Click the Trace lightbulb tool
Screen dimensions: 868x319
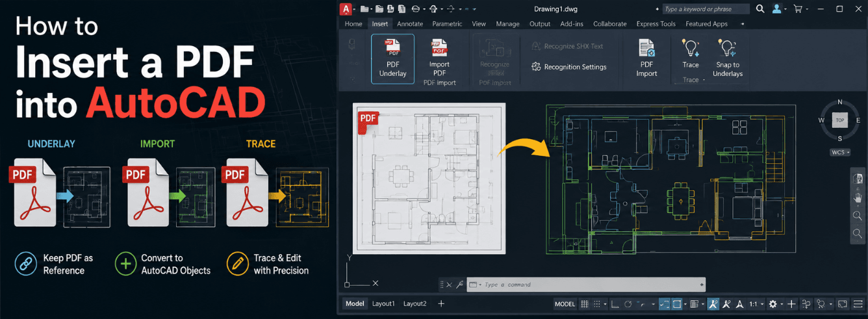pyautogui.click(x=691, y=54)
